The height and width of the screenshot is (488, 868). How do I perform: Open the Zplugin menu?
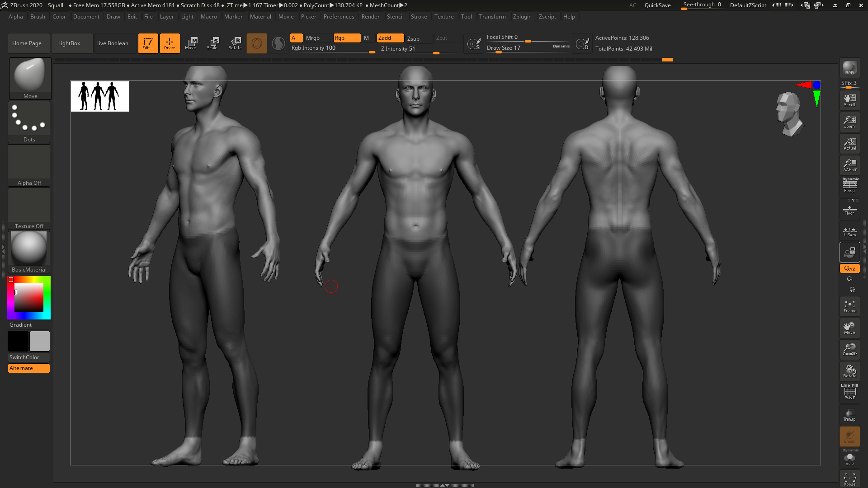coord(522,17)
